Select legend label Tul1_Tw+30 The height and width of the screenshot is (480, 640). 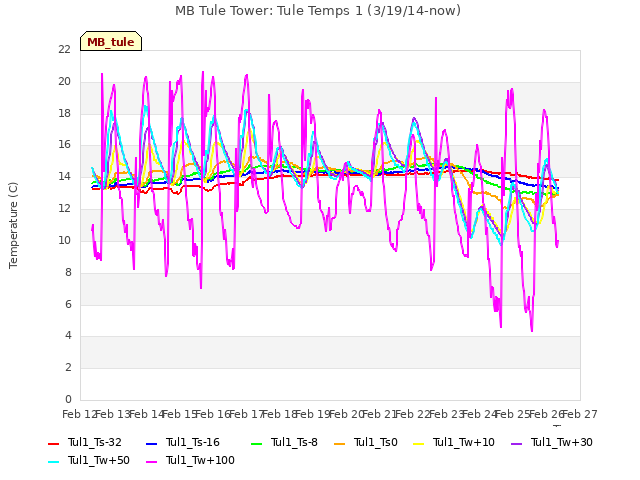pyautogui.click(x=562, y=442)
